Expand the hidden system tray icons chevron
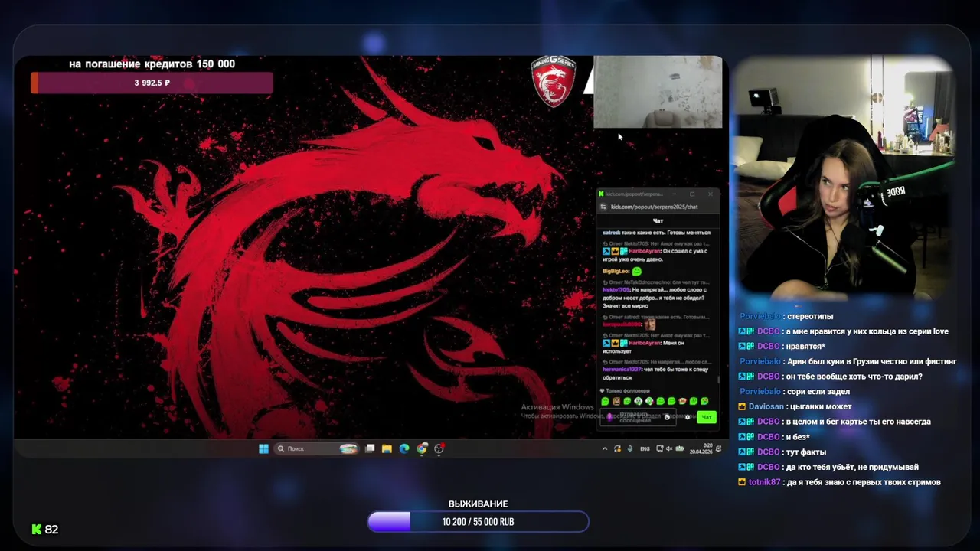This screenshot has width=980, height=551. click(x=605, y=448)
